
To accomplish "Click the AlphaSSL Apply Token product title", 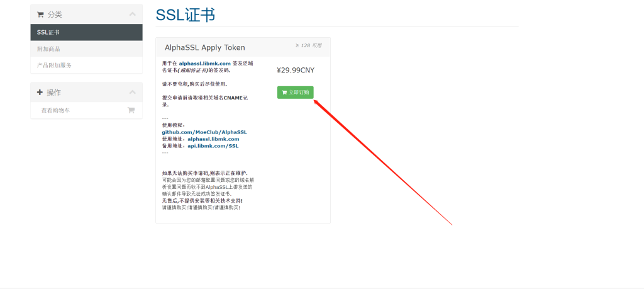I will 205,47.
